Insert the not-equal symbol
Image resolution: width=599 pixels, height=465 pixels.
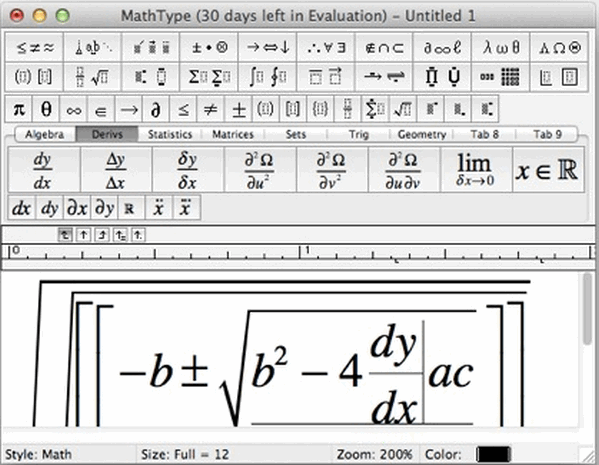tap(211, 110)
